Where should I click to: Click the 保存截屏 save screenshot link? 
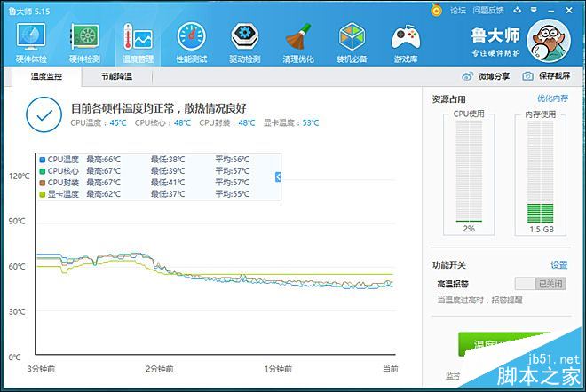(x=554, y=76)
